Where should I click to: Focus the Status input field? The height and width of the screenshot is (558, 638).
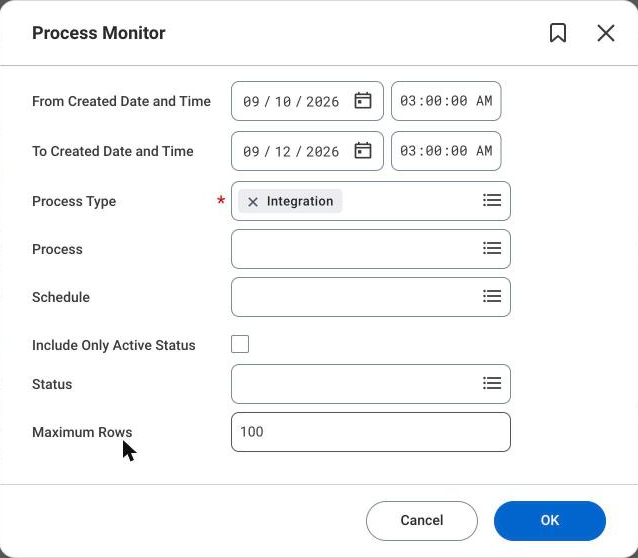pos(371,384)
